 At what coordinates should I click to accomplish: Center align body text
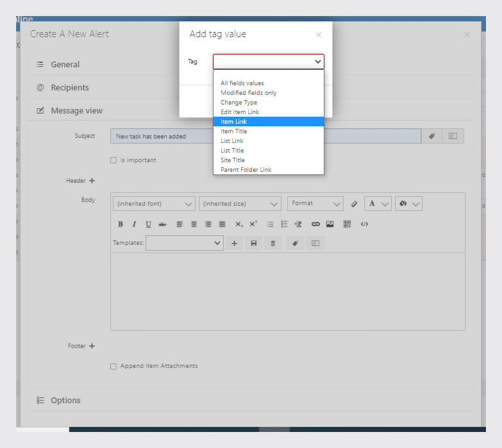pos(194,224)
